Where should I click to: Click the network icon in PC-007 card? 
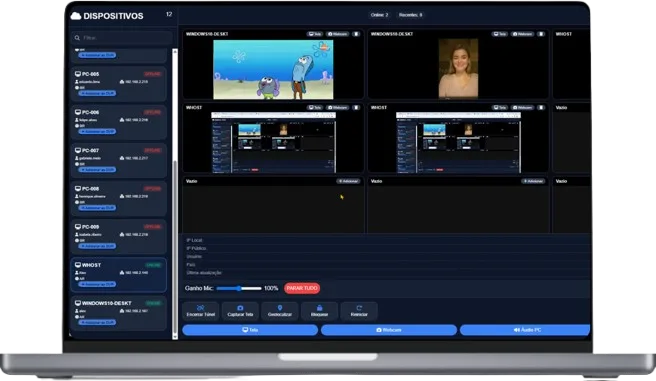coord(122,158)
